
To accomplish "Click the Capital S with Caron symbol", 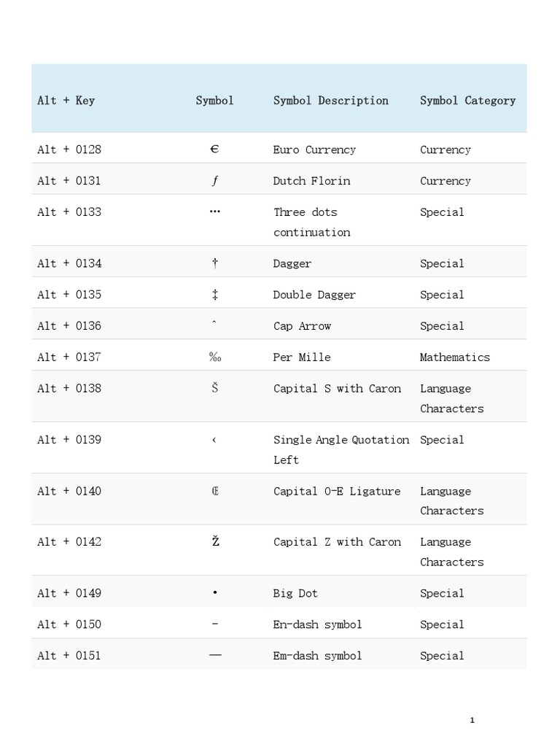I will tap(214, 388).
